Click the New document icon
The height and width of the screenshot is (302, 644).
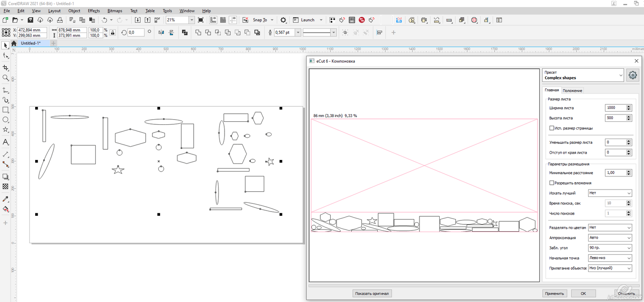5,20
